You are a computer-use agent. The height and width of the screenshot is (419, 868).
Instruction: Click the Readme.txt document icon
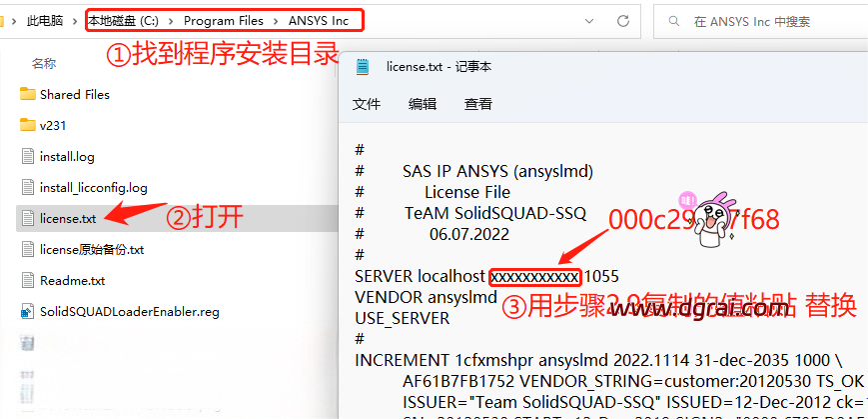pos(28,280)
